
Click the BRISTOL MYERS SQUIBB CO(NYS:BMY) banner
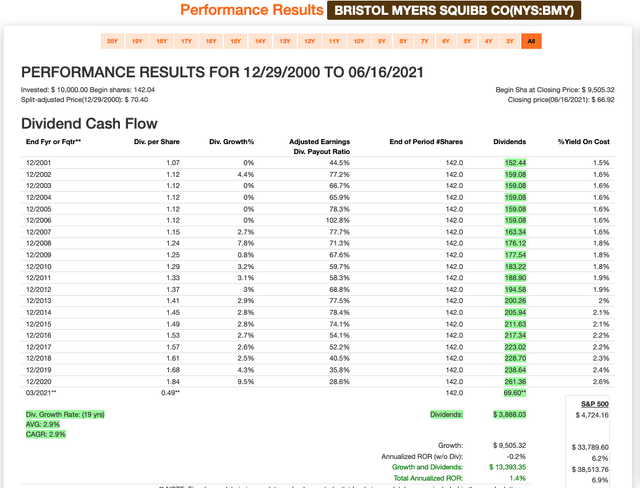(x=454, y=11)
